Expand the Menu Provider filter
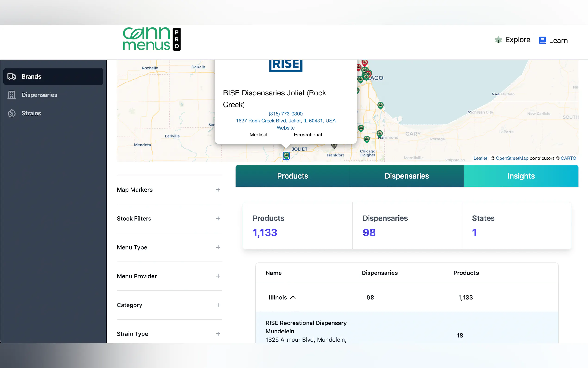Image resolution: width=588 pixels, height=368 pixels. [218, 276]
